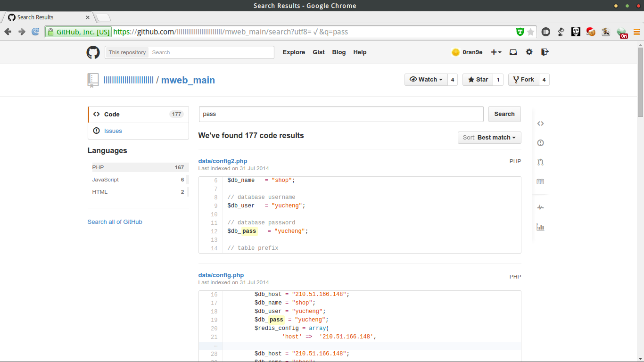The height and width of the screenshot is (362, 644).
Task: Click the proxy 'On' extension icon
Action: tap(622, 33)
